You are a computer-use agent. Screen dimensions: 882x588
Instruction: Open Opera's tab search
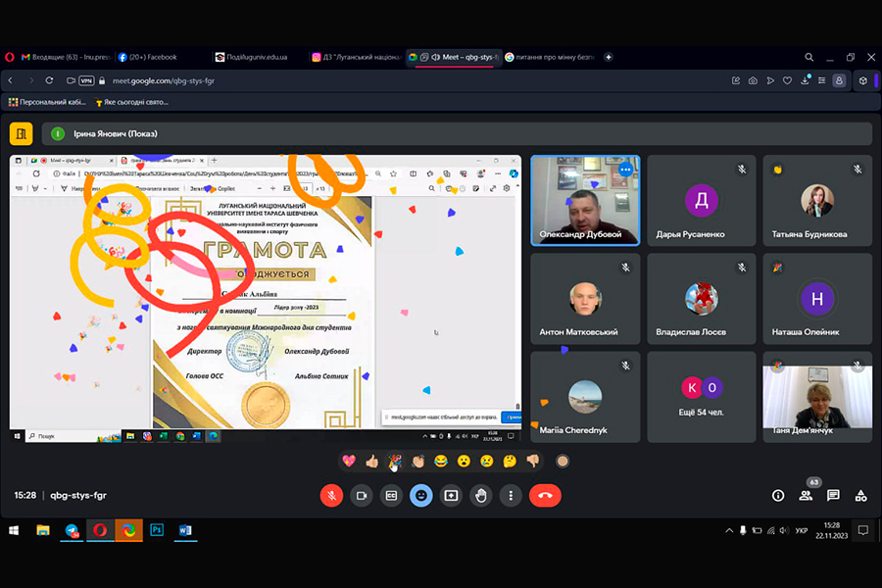(808, 57)
